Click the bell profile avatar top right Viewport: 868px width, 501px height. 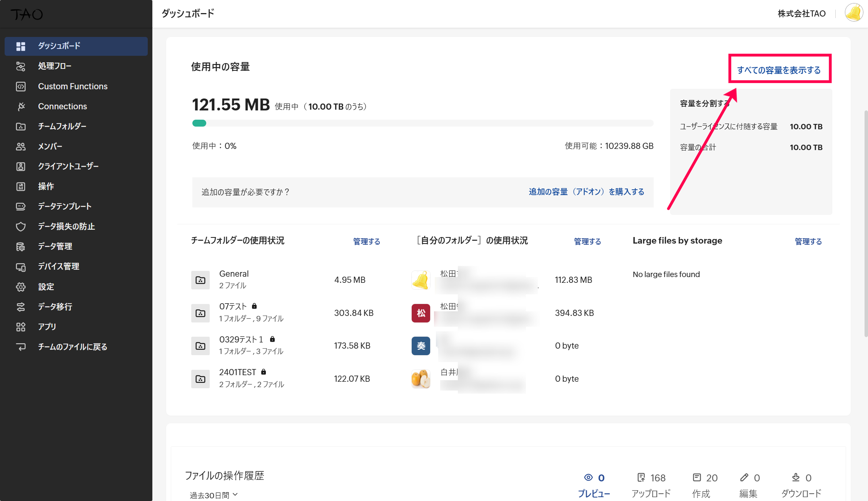[853, 13]
